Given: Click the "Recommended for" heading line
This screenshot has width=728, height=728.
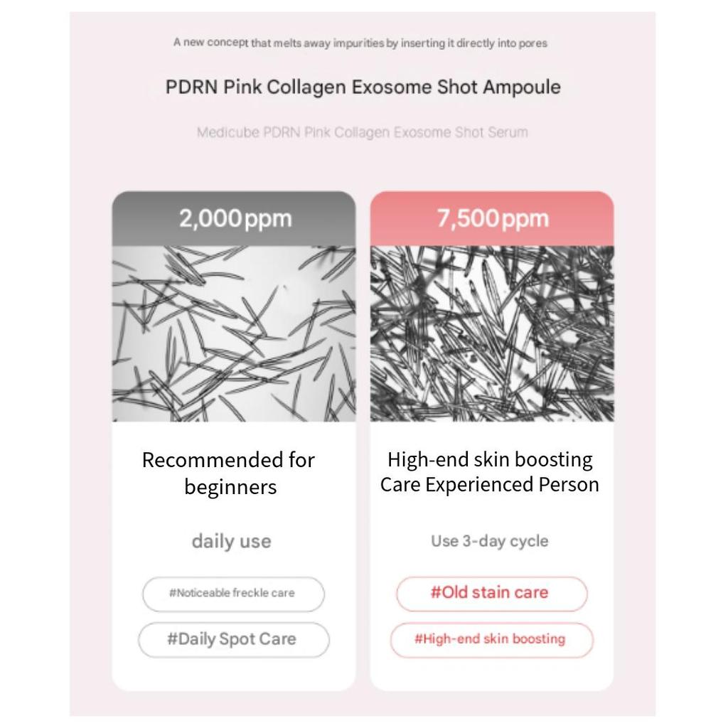Looking at the screenshot, I should pos(228,460).
